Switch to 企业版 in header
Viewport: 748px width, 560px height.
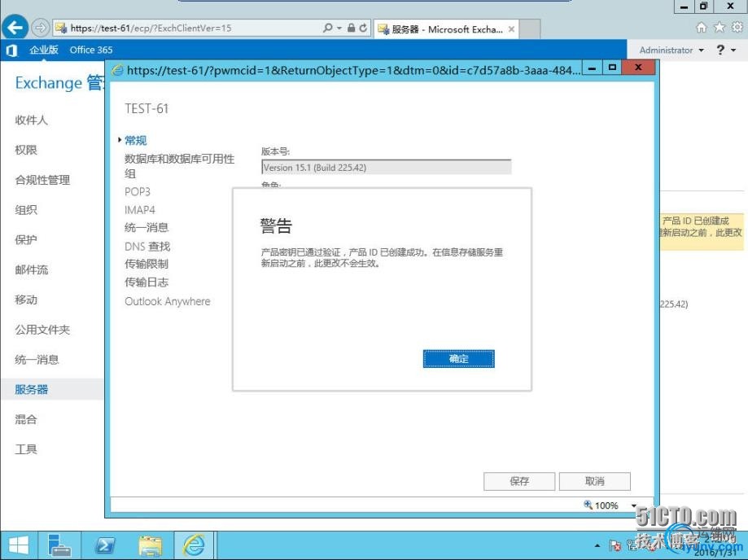pyautogui.click(x=43, y=50)
